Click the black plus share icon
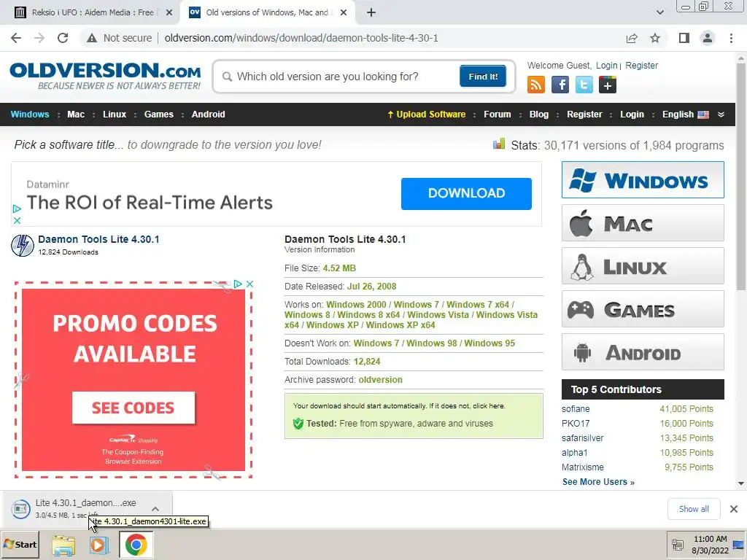Screen dimensions: 747x560 (x=608, y=85)
